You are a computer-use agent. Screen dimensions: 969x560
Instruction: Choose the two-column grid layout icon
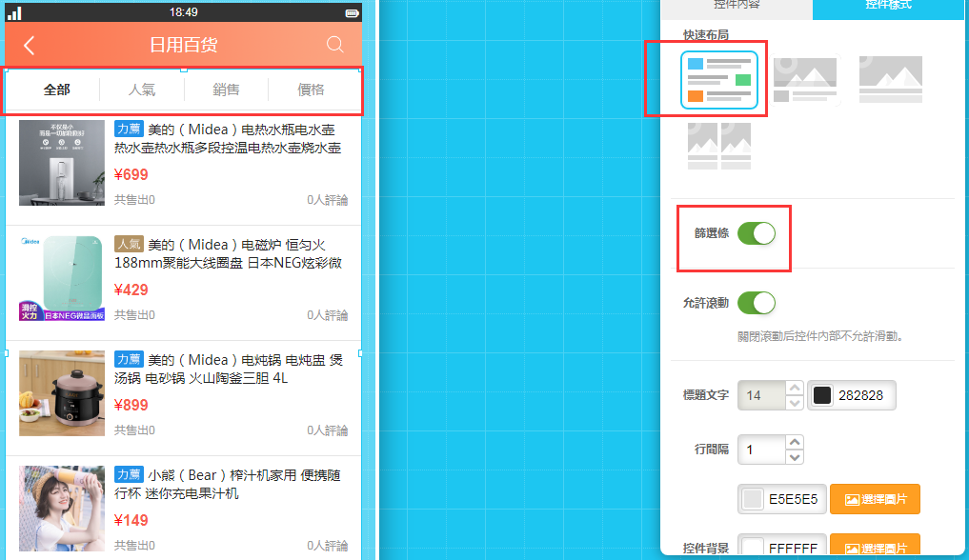[x=719, y=146]
